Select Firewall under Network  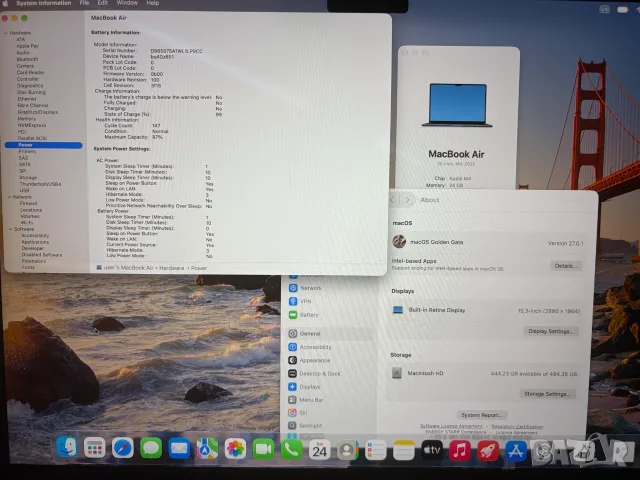coord(29,203)
